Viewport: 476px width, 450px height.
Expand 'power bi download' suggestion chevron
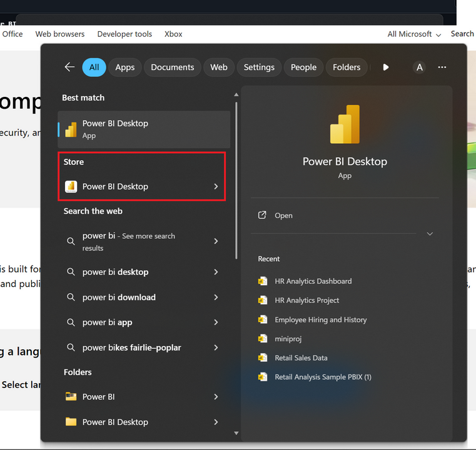tap(216, 297)
